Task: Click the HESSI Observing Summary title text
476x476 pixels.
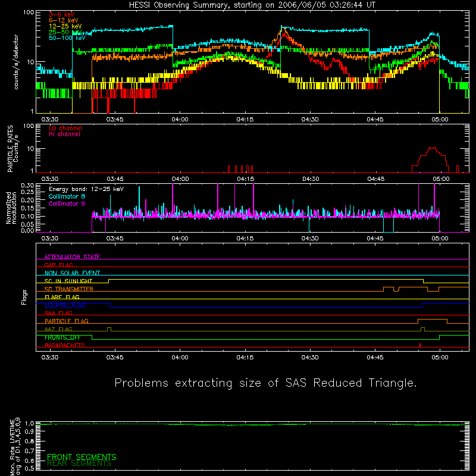Action: [x=252, y=5]
